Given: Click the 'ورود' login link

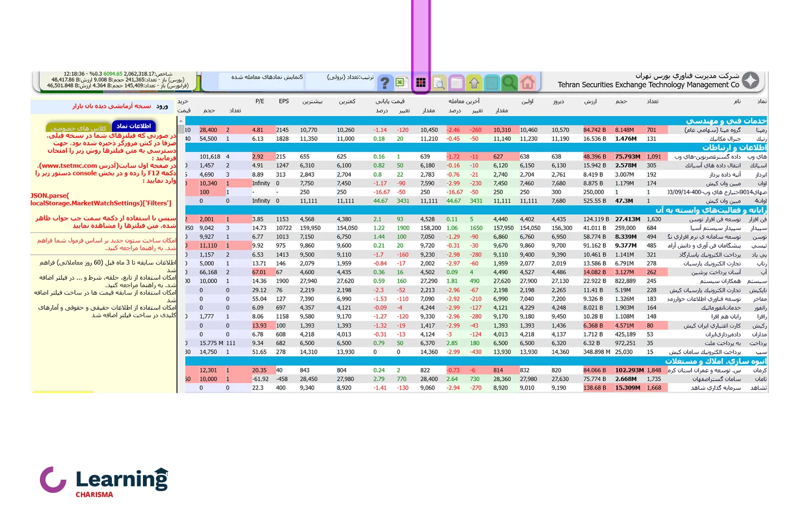Looking at the screenshot, I should [162, 106].
